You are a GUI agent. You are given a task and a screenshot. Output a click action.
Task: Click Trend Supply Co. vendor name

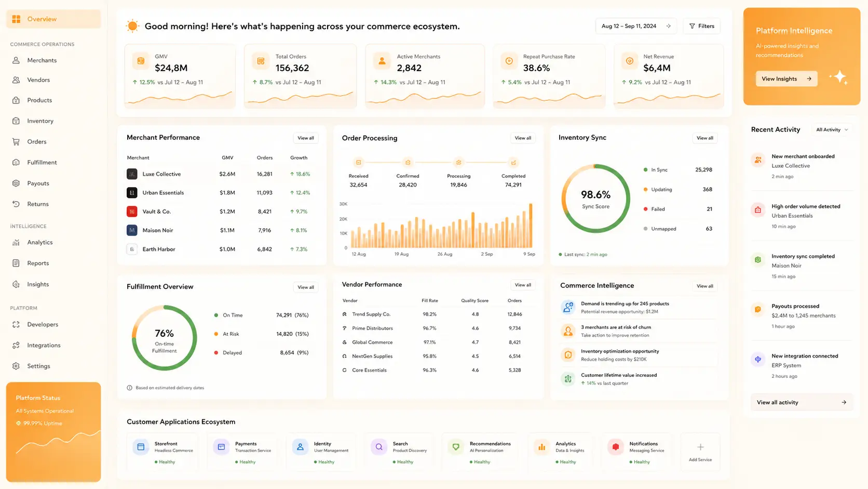(x=371, y=314)
